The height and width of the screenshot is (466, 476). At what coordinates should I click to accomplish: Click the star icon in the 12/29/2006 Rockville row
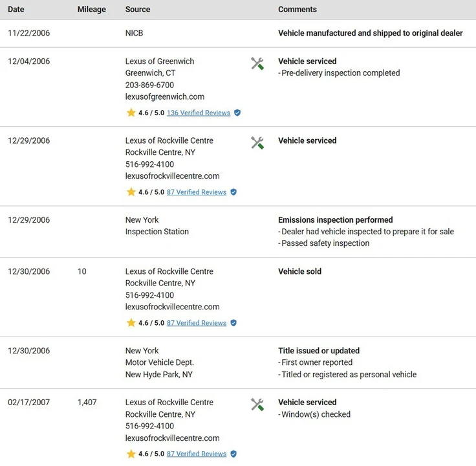(131, 192)
